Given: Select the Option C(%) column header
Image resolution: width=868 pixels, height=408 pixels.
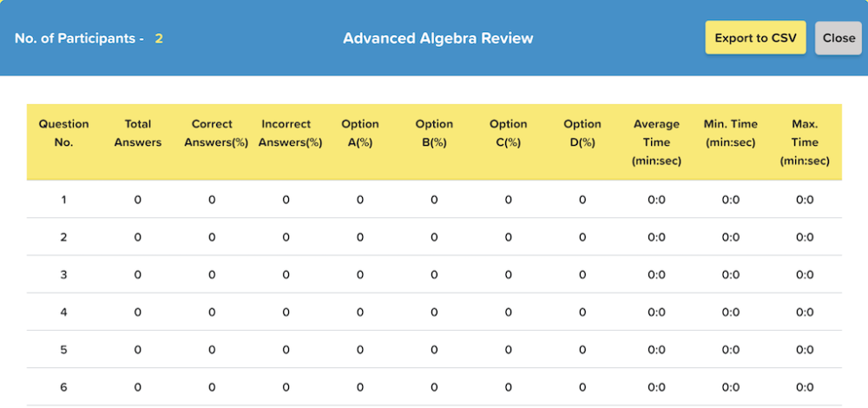Looking at the screenshot, I should coord(508,134).
